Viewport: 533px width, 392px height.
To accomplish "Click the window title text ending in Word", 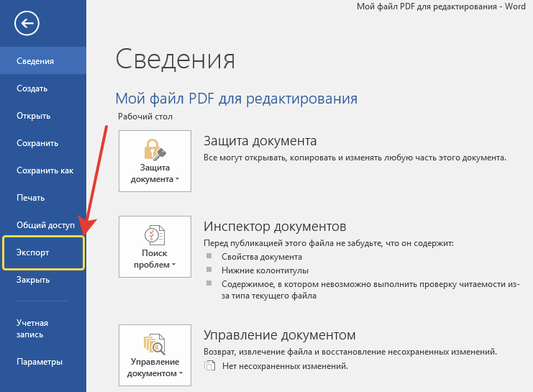I will (x=441, y=6).
